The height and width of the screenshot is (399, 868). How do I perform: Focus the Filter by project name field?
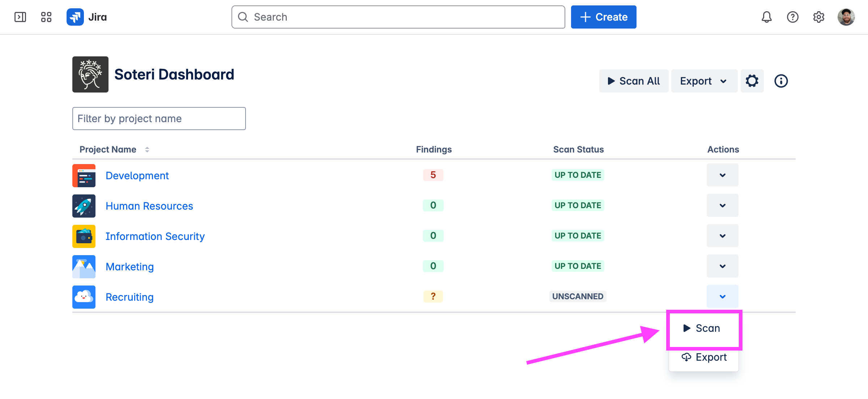coord(159,119)
